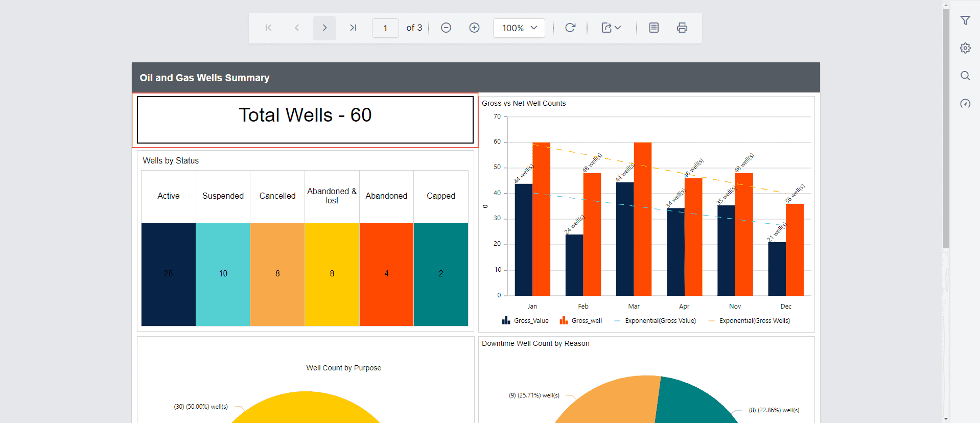Go to the first page

[x=268, y=28]
